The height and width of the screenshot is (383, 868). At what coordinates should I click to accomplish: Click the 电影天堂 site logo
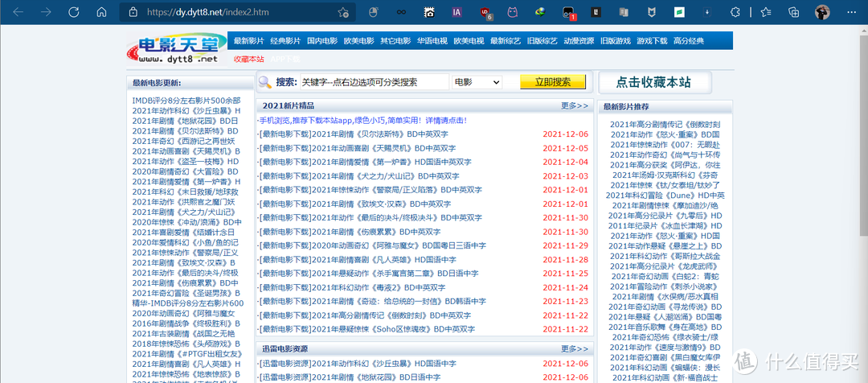point(177,48)
